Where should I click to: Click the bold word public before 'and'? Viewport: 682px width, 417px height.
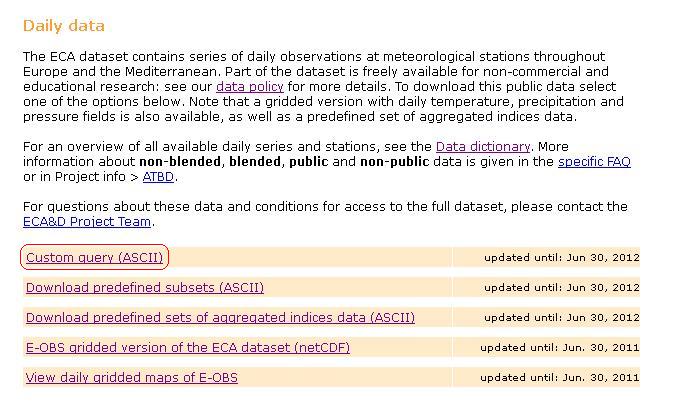(308, 162)
